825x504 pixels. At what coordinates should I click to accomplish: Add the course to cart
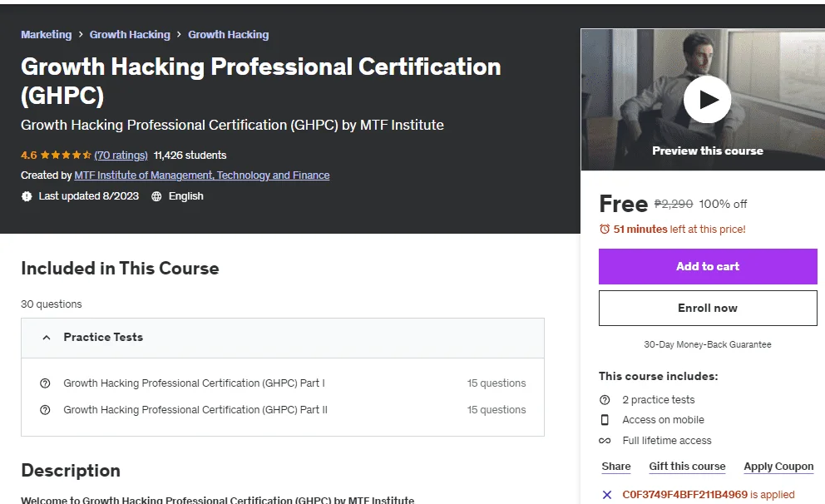(x=708, y=267)
